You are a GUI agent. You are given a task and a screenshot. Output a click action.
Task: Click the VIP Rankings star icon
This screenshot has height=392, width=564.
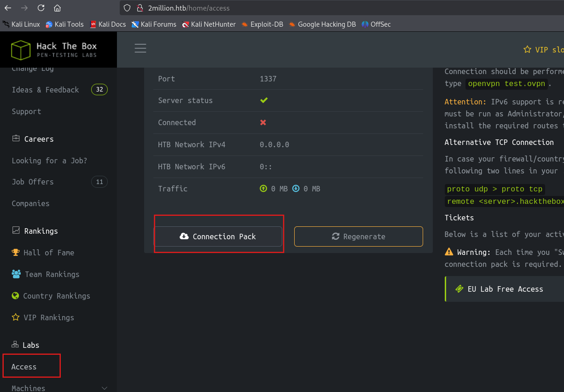(x=16, y=317)
